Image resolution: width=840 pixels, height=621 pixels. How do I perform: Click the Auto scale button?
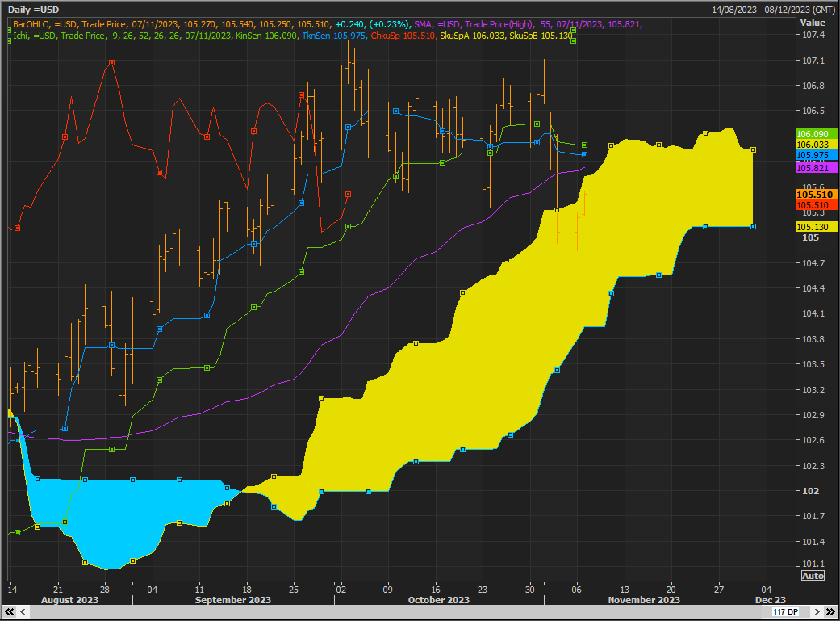[x=812, y=576]
